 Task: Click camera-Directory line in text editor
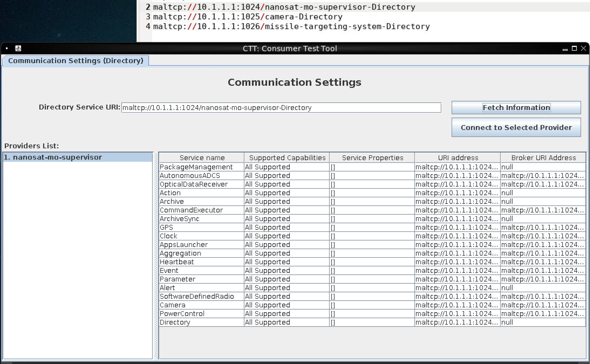[247, 17]
